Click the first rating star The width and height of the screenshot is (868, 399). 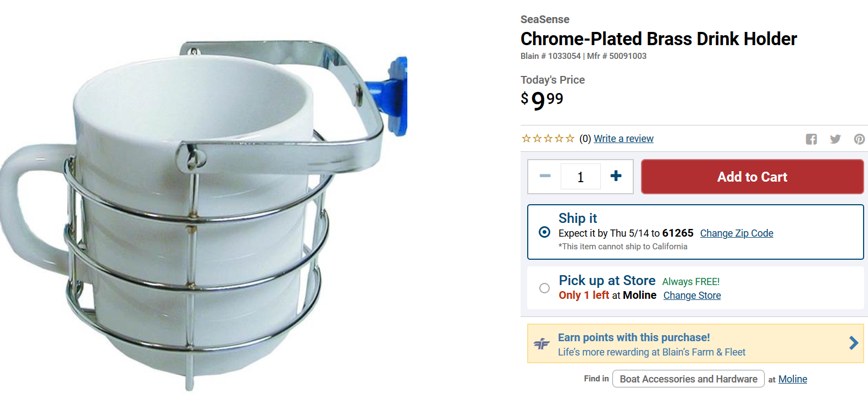526,139
